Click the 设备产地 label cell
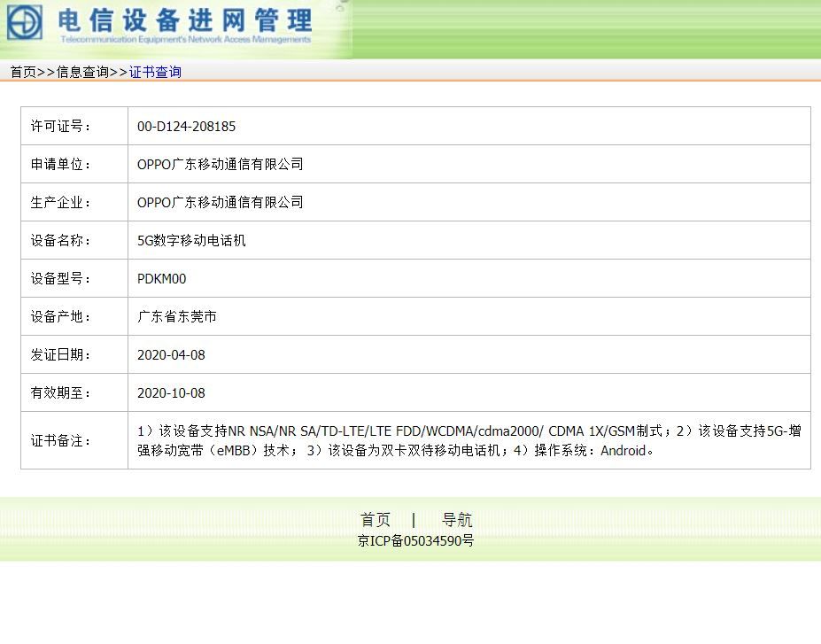Viewport: 821px width, 644px height. click(74, 317)
